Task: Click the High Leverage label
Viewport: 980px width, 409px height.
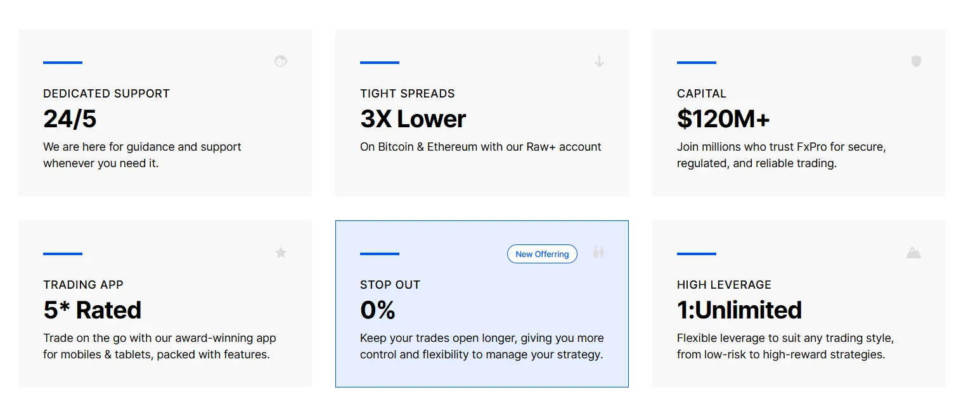Action: 724,285
